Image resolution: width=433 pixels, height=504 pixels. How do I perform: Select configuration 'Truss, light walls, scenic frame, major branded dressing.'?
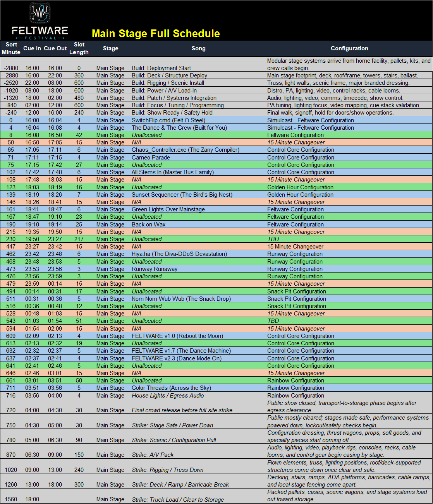338,83
